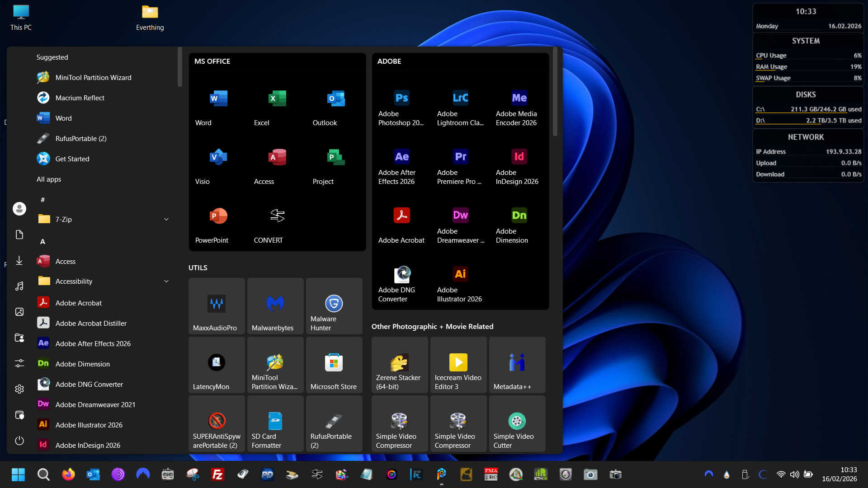This screenshot has height=488, width=868.
Task: Open volume control in system tray
Action: pyautogui.click(x=794, y=474)
